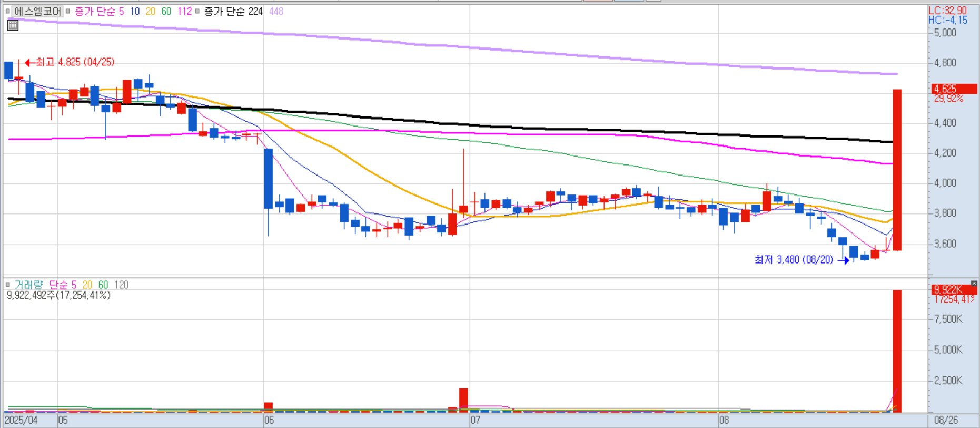The image size is (980, 428).
Task: Toggle the small square before 에스엠코어
Action: [x=7, y=11]
